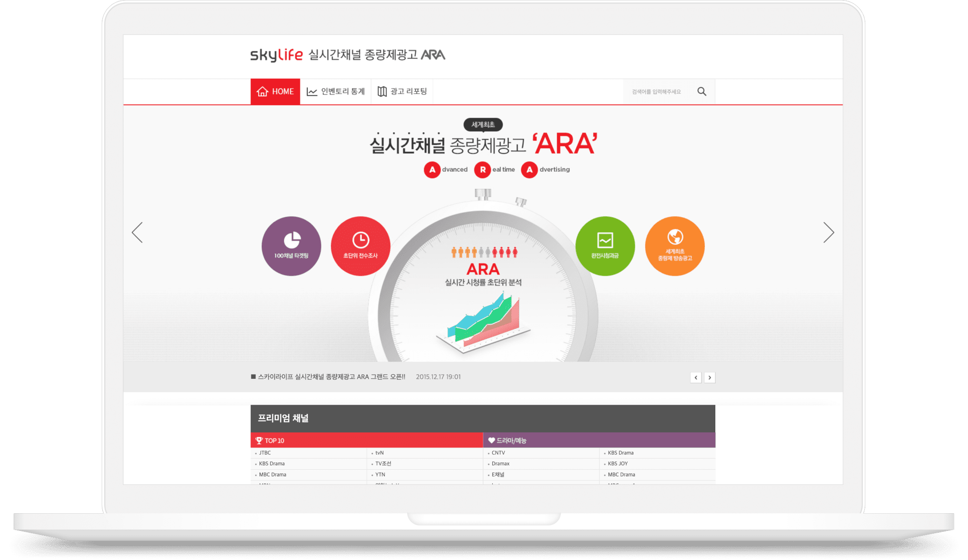The width and height of the screenshot is (968, 560).
Task: Open the E채널 channel link
Action: tap(498, 475)
